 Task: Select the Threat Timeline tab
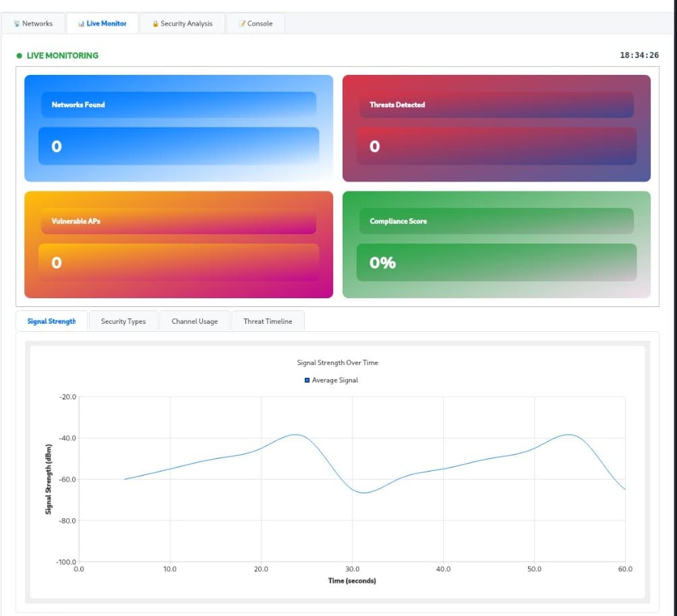tap(268, 321)
